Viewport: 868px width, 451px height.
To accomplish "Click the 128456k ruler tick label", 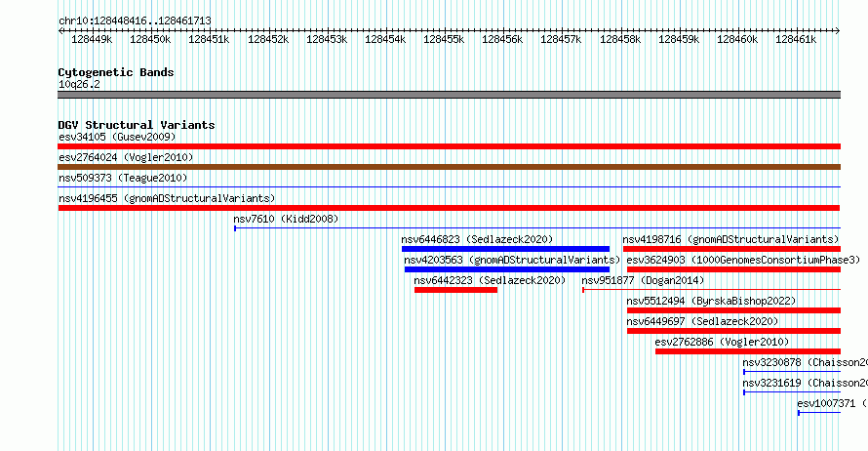I will click(502, 39).
